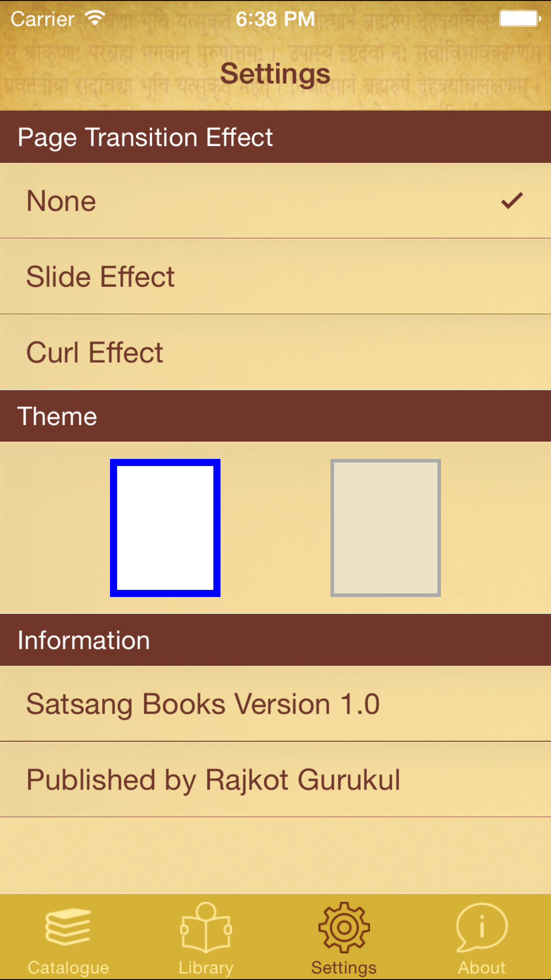Click the Theme section header
Image resolution: width=551 pixels, height=980 pixels.
pyautogui.click(x=275, y=416)
